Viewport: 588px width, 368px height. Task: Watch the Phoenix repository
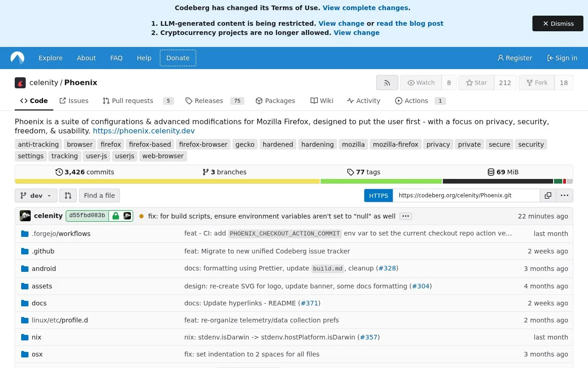421,83
